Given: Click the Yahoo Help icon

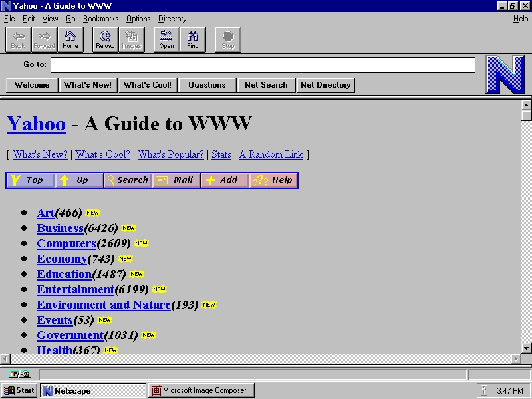Looking at the screenshot, I should 273,180.
